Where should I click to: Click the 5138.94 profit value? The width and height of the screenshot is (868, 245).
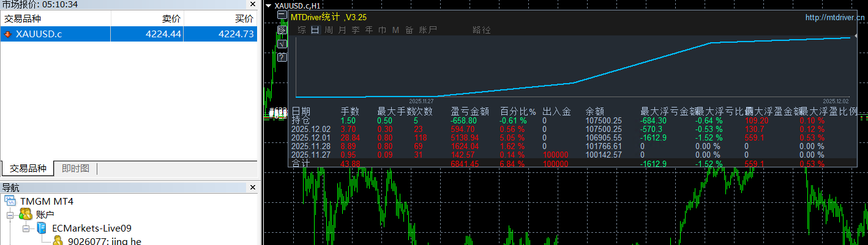point(466,137)
